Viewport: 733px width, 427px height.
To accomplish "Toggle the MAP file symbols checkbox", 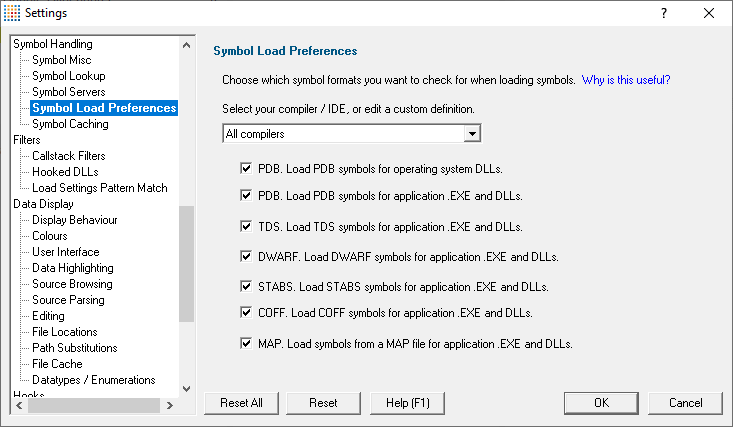I will pos(246,343).
